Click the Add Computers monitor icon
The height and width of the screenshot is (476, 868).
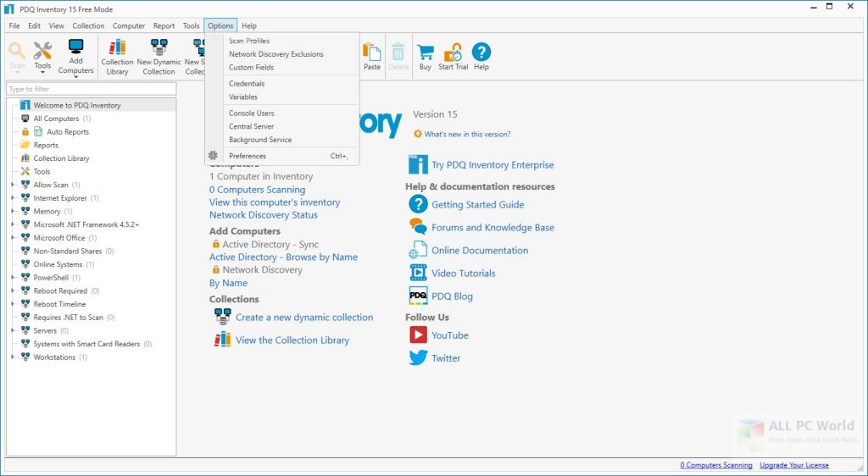(75, 47)
